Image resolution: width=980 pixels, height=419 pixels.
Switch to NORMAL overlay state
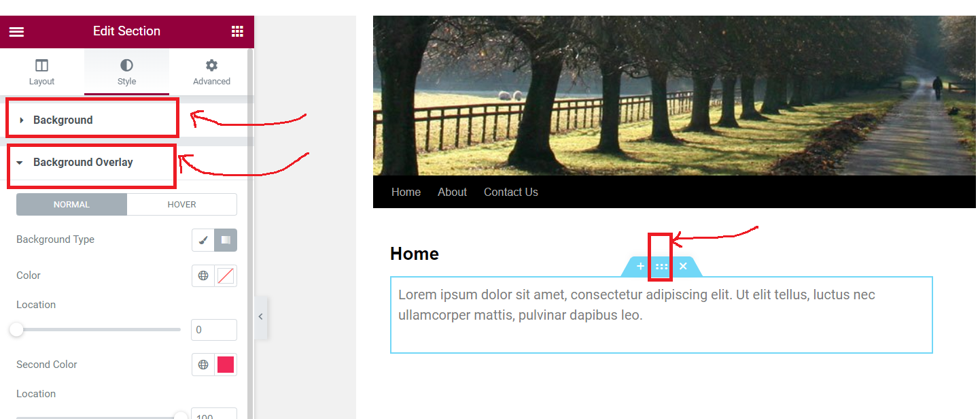71,205
